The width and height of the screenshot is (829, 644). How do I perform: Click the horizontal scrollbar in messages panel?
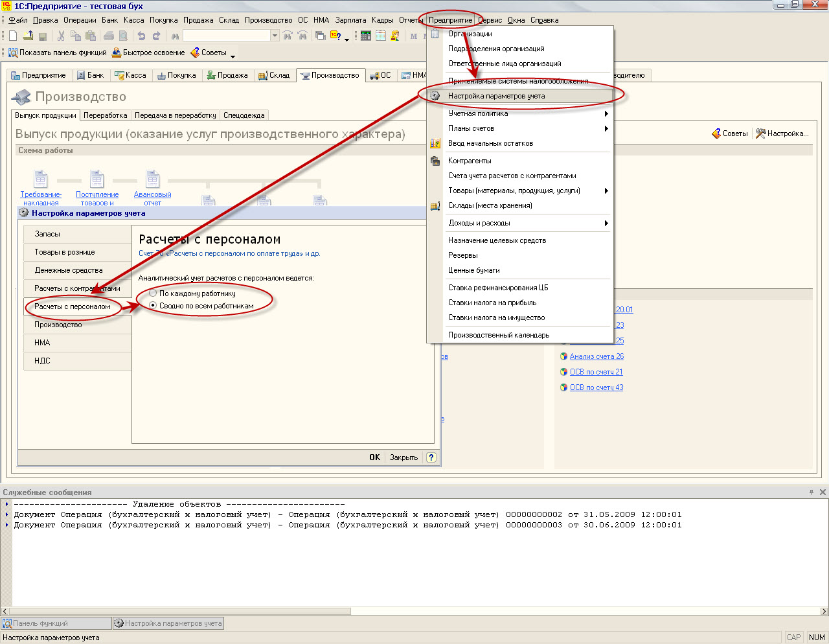(x=181, y=611)
